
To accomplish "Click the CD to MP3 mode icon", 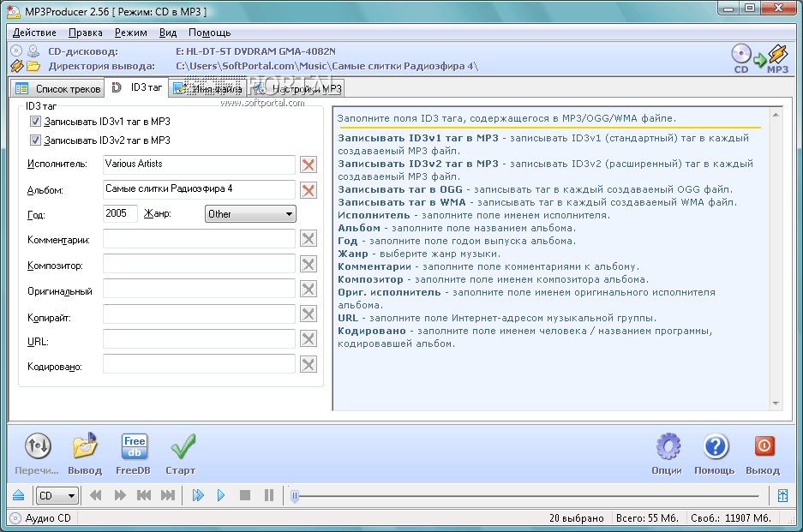I will [759, 58].
